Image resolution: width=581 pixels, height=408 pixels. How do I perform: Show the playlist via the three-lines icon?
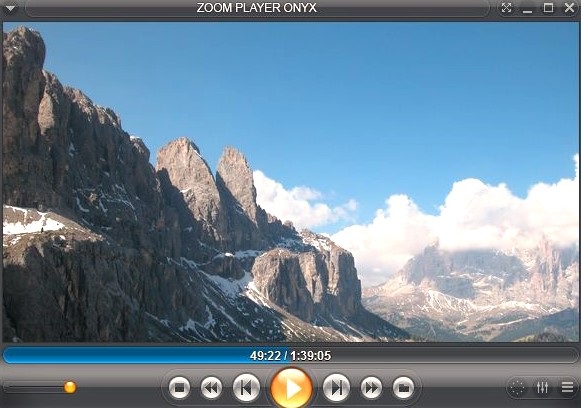(x=567, y=387)
